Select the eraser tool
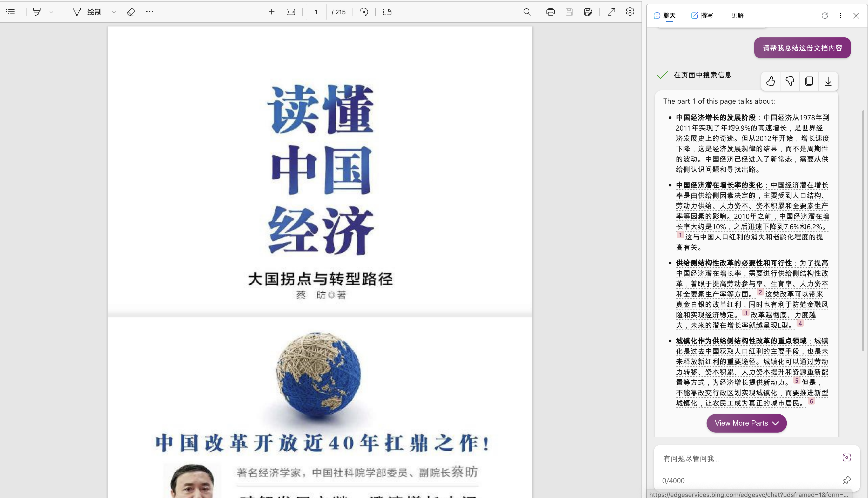 [131, 12]
